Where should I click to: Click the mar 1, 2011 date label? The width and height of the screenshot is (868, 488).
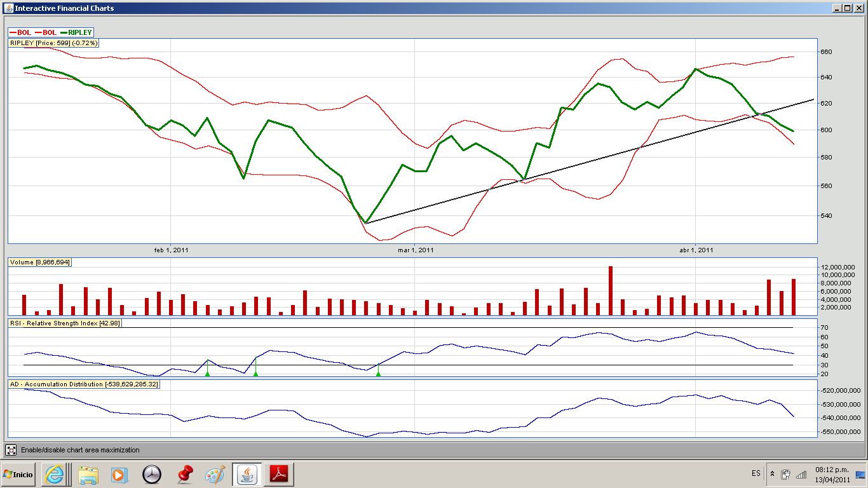pos(416,250)
